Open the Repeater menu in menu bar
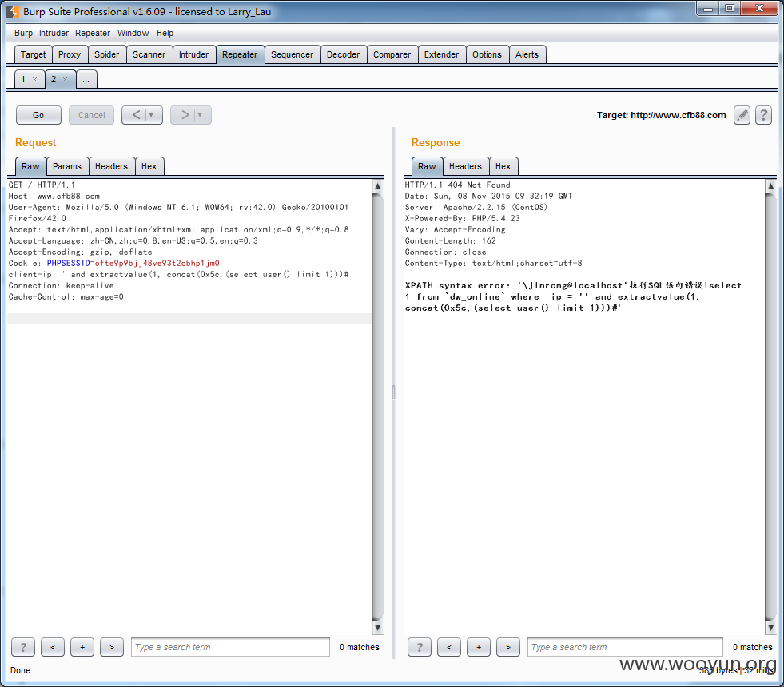 [93, 33]
